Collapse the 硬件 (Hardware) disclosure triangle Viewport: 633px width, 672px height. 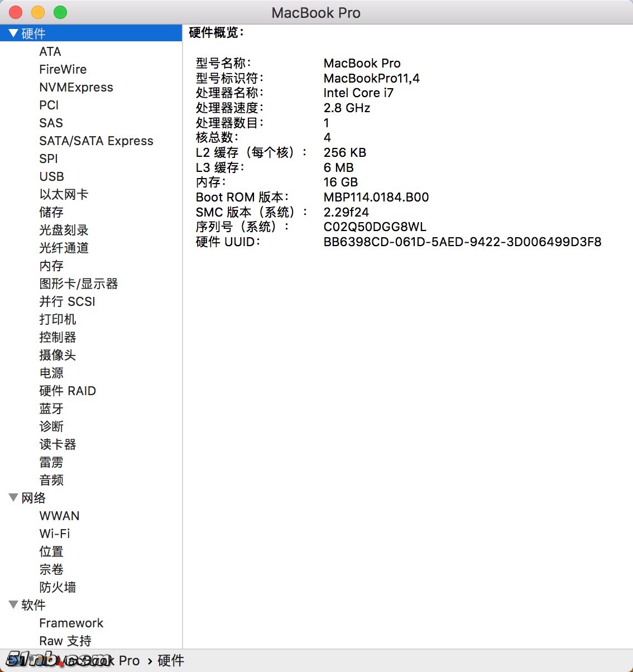[13, 33]
